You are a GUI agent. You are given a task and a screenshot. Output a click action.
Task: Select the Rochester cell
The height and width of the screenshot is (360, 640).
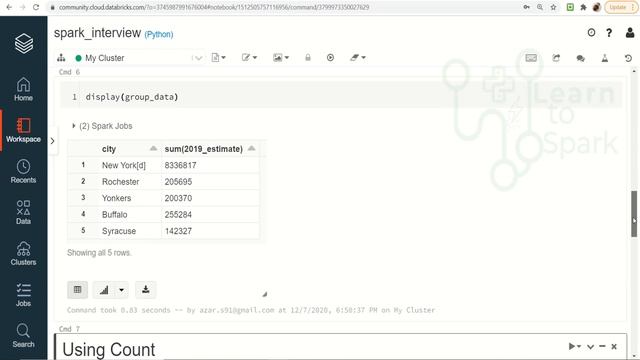tap(130, 182)
